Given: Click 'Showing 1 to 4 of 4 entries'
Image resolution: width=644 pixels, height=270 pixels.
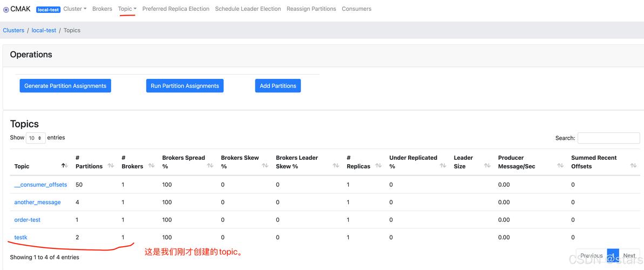Looking at the screenshot, I should 44,257.
